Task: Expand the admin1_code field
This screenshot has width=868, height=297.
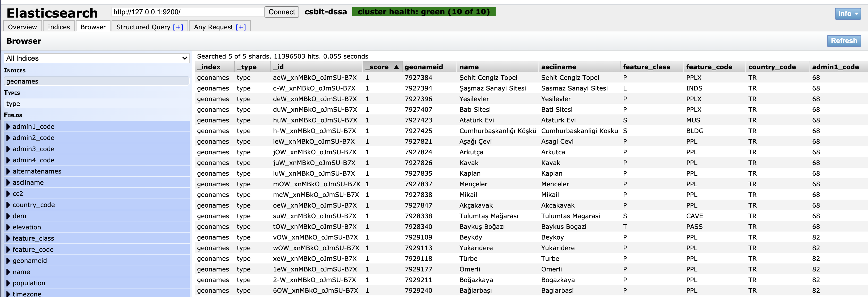Action: tap(8, 127)
